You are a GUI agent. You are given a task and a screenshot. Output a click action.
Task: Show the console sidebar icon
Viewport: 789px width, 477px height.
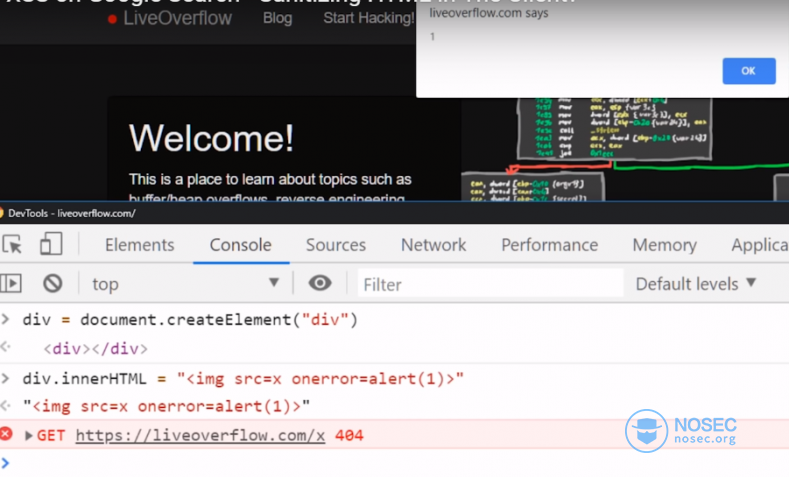coord(11,283)
